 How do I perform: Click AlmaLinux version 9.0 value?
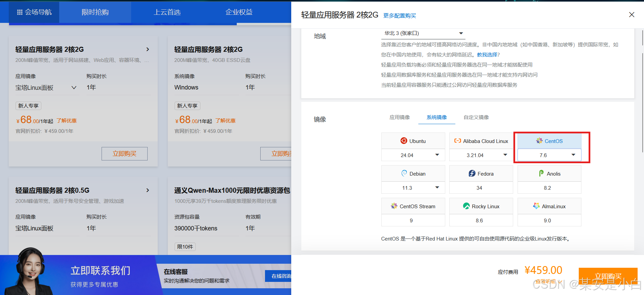click(x=547, y=220)
